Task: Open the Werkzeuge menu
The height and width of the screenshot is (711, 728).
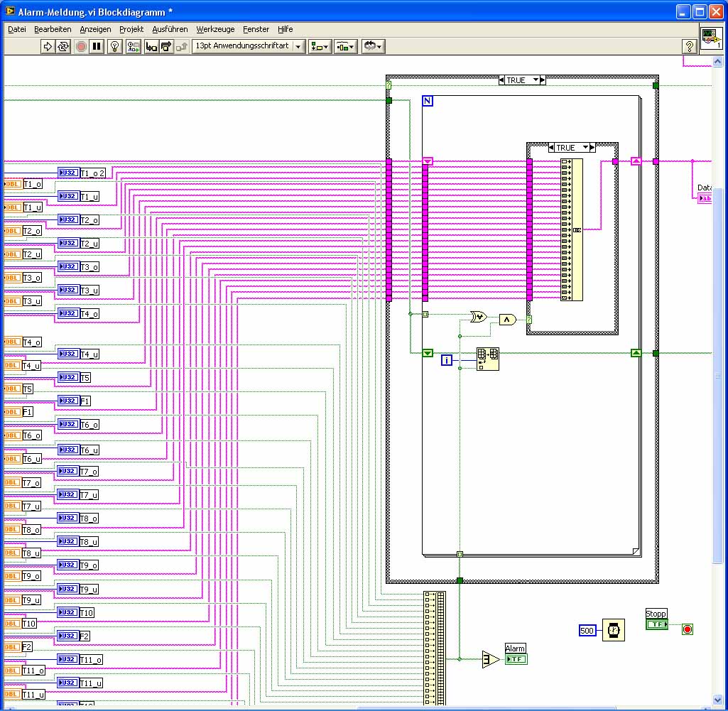Action: coord(215,29)
